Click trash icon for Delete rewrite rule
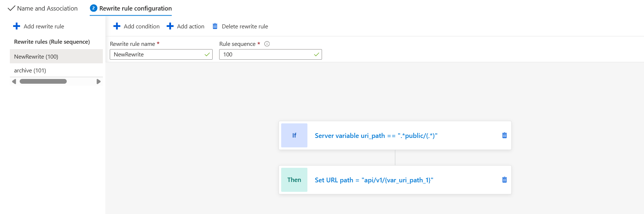 (x=215, y=26)
